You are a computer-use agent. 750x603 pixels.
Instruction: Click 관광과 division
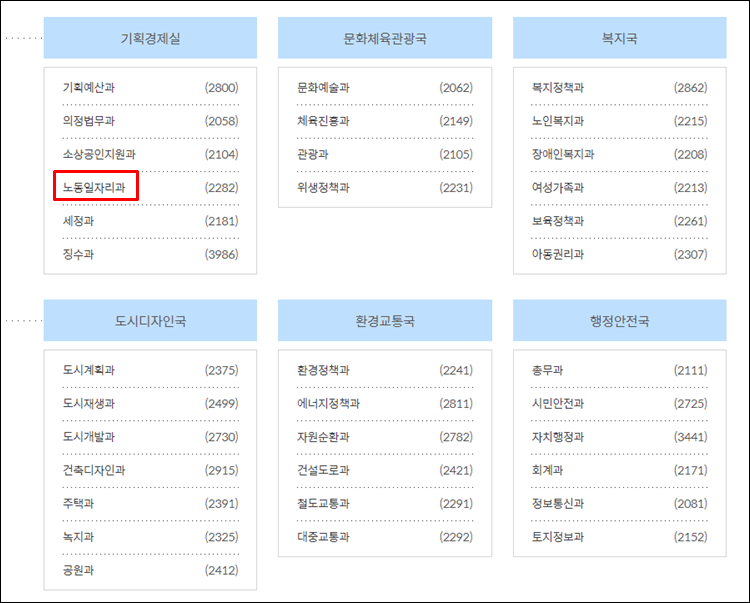point(313,154)
